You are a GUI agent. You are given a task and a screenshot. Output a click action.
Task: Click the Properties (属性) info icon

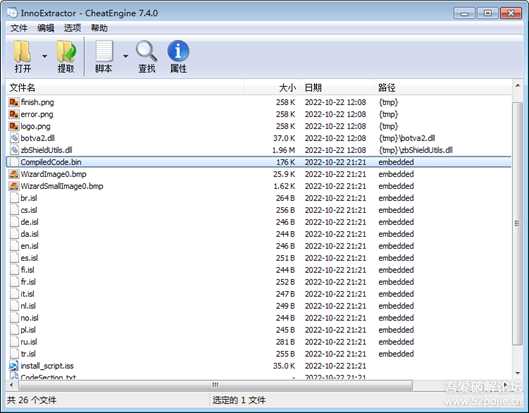(x=178, y=51)
